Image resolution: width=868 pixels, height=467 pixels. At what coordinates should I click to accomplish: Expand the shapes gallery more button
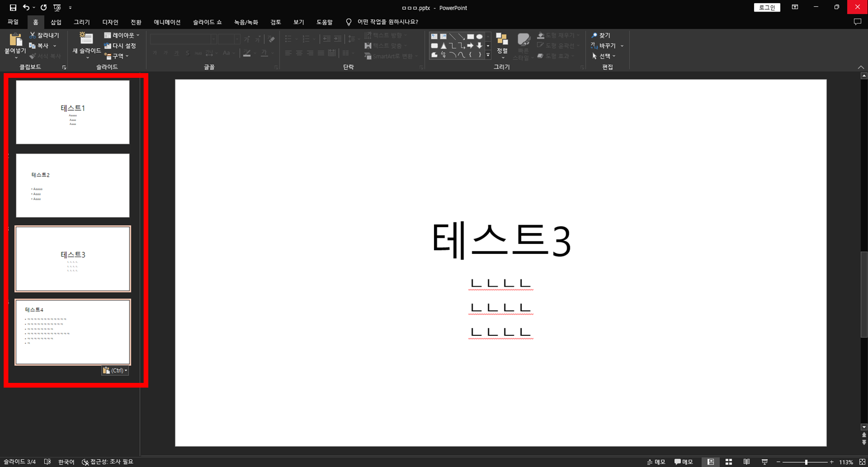pyautogui.click(x=488, y=55)
